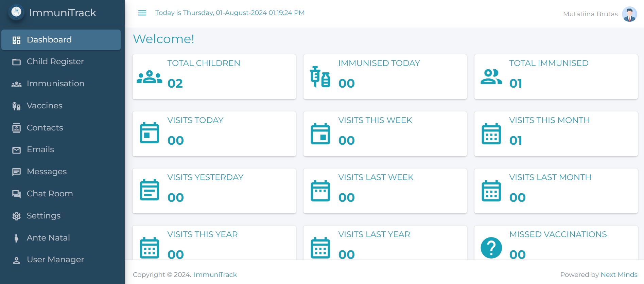The height and width of the screenshot is (284, 644).
Task: Navigate to Ante Natal
Action: click(x=48, y=238)
